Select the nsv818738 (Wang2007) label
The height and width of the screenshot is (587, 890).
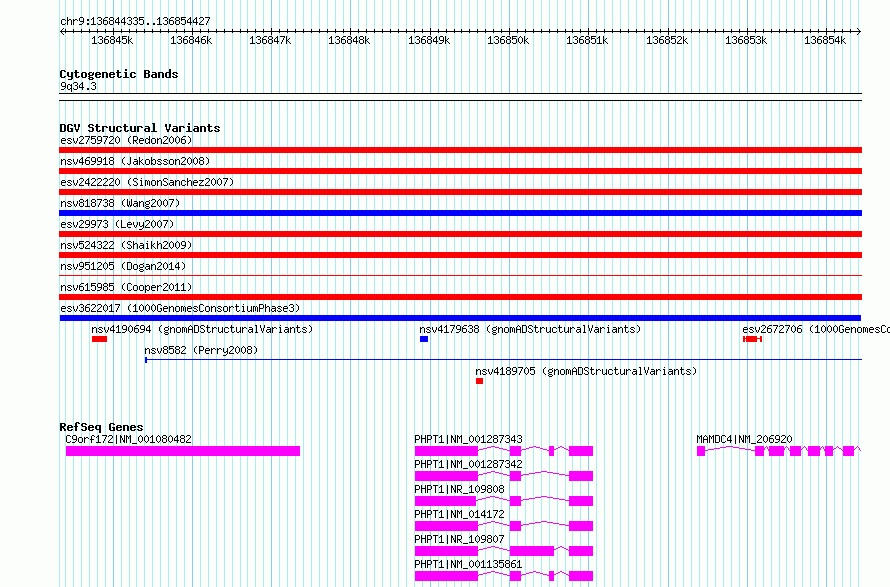(x=120, y=203)
